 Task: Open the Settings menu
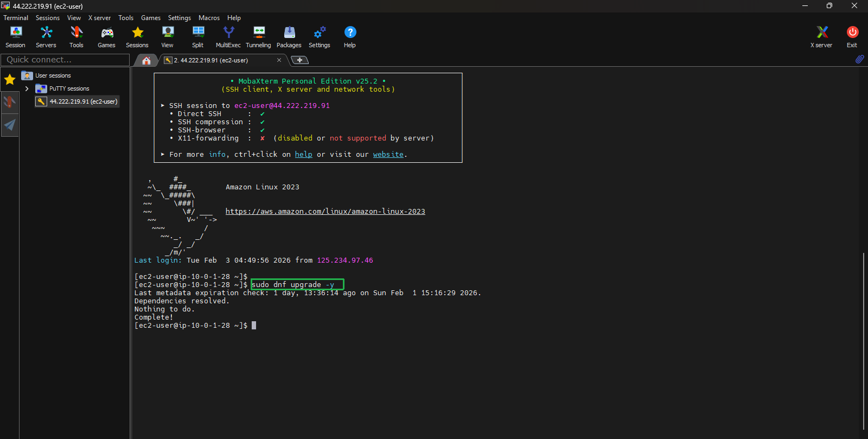click(180, 18)
